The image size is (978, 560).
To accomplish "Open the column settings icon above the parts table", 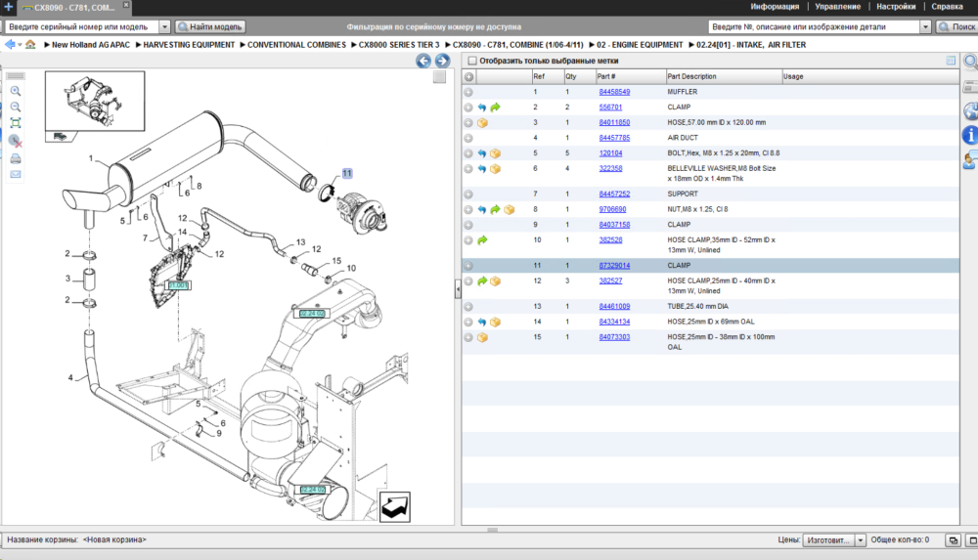I will [x=951, y=61].
